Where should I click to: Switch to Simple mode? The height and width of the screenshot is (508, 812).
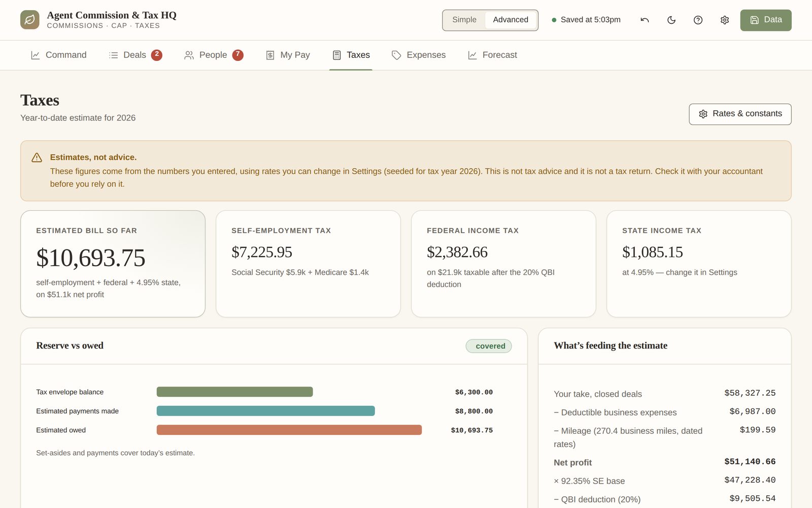coord(464,20)
